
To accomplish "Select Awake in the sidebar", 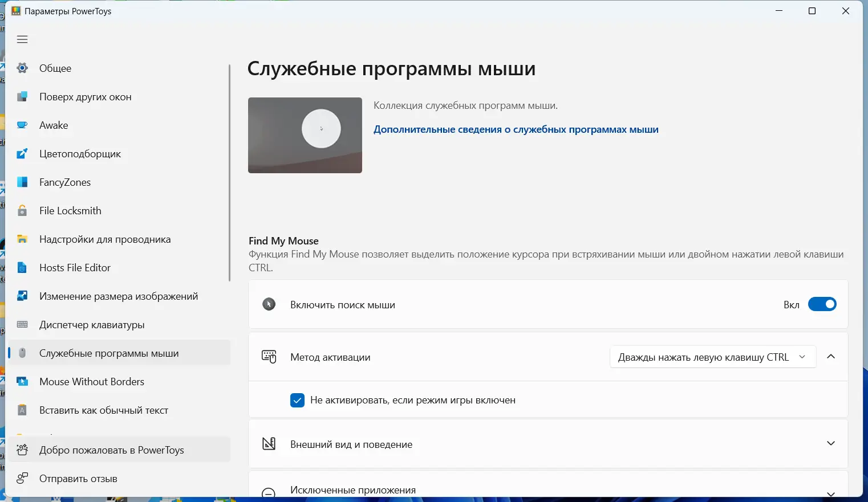I will (119, 125).
